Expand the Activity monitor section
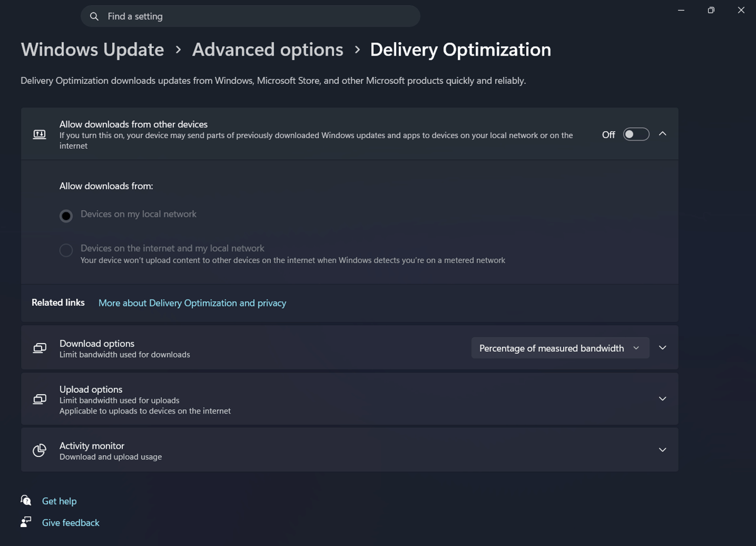Image resolution: width=756 pixels, height=546 pixels. [x=662, y=450]
